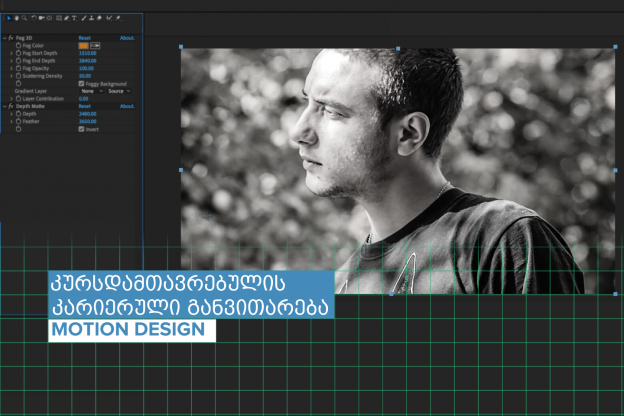Reset the Fog 3D effect
This screenshot has width=624, height=416.
pos(85,38)
